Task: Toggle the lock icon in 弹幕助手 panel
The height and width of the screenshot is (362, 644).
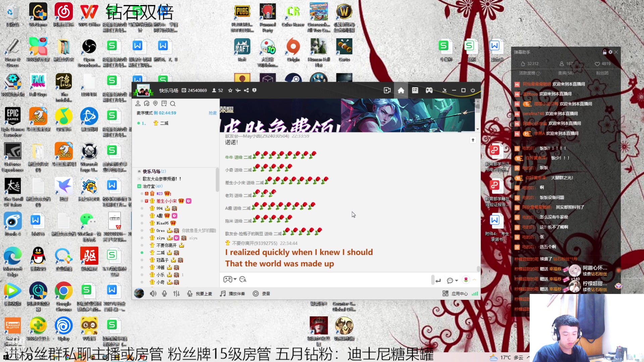Action: tap(605, 52)
